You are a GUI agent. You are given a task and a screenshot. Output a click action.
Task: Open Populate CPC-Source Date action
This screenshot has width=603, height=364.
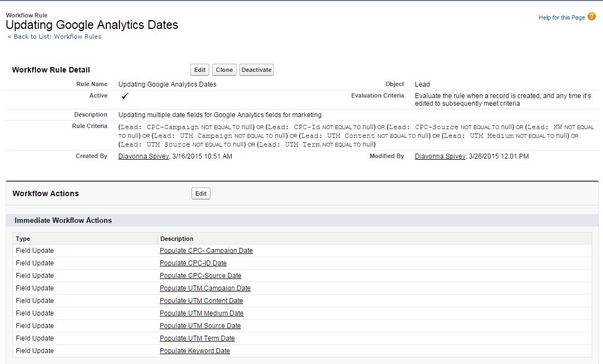[200, 276]
